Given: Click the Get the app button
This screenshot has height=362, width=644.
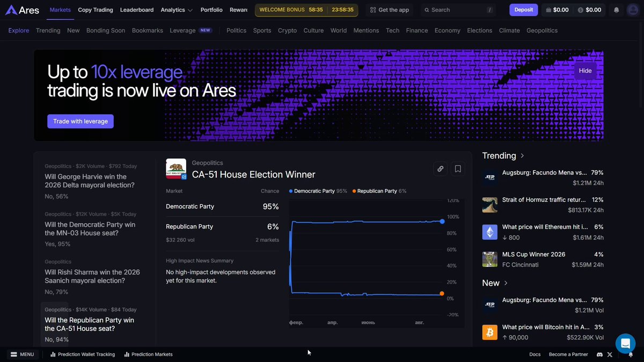Looking at the screenshot, I should point(390,10).
